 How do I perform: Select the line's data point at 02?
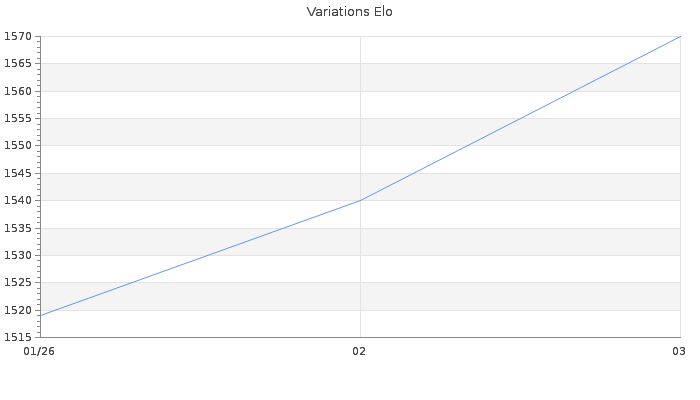click(x=360, y=200)
